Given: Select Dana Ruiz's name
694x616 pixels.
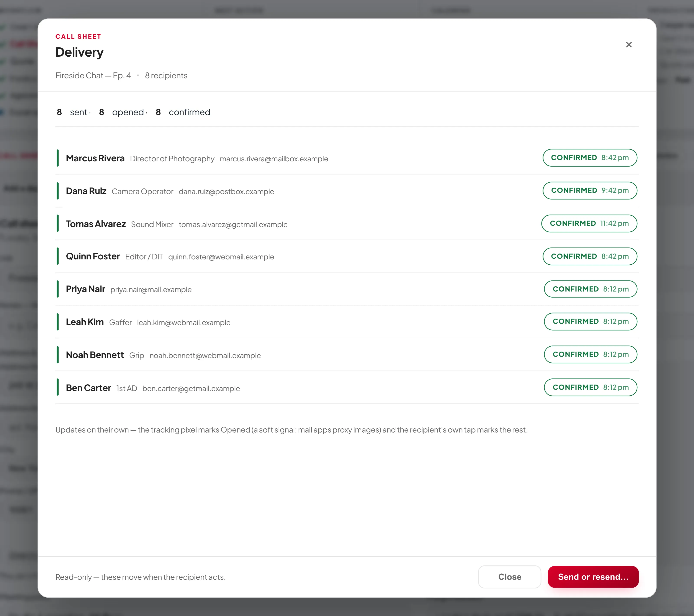Looking at the screenshot, I should point(86,191).
